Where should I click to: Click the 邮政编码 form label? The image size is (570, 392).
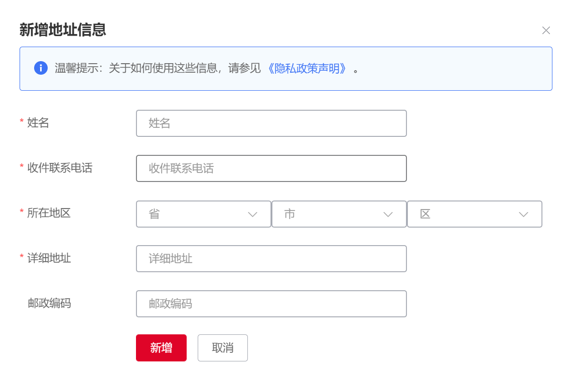pyautogui.click(x=49, y=303)
